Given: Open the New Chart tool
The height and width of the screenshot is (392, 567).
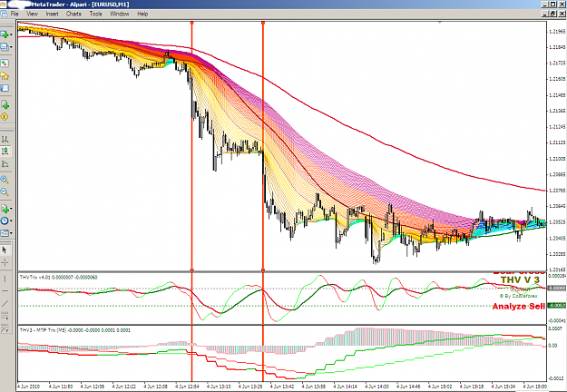Looking at the screenshot, I should [x=5, y=34].
